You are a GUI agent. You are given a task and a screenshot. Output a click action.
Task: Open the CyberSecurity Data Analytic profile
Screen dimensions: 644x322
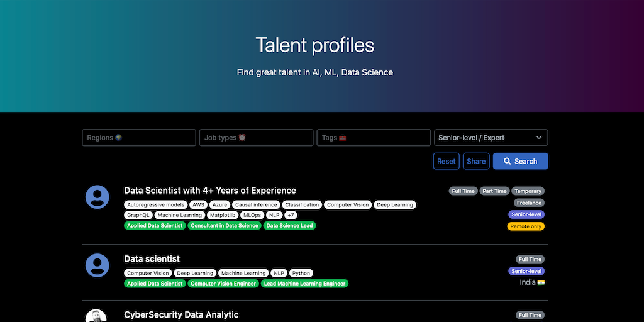(x=181, y=314)
